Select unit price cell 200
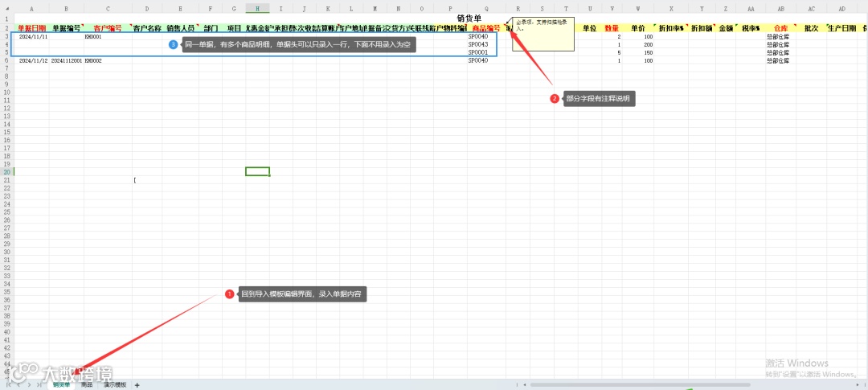The image size is (868, 390). click(637, 44)
